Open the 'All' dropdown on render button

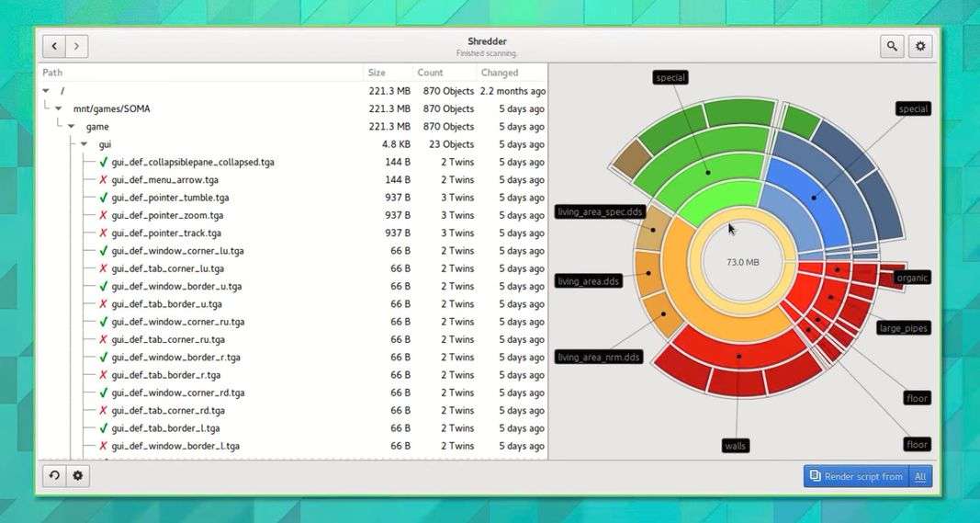pos(920,476)
